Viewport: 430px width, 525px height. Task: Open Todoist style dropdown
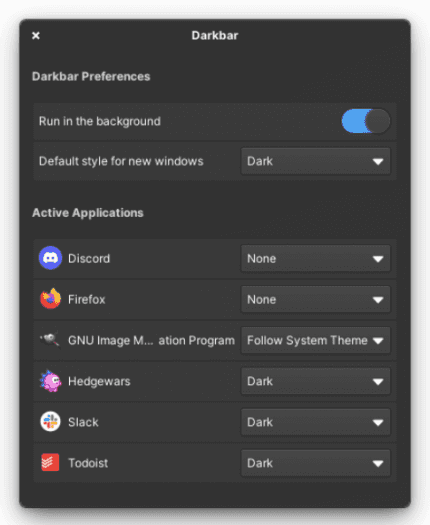tap(315, 463)
